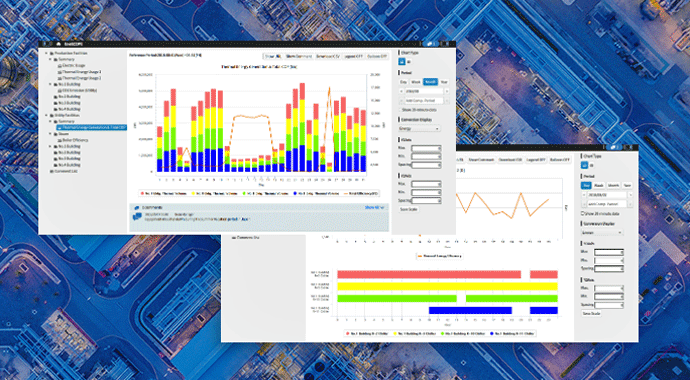Collapse Summary under Production Facilities
This screenshot has height=380, width=690.
[50, 59]
